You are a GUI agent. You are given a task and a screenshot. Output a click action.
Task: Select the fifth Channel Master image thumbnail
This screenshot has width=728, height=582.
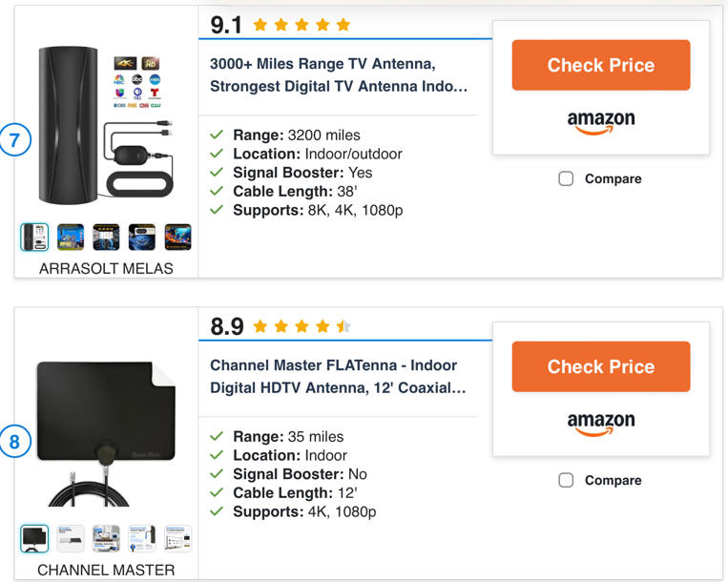[177, 538]
